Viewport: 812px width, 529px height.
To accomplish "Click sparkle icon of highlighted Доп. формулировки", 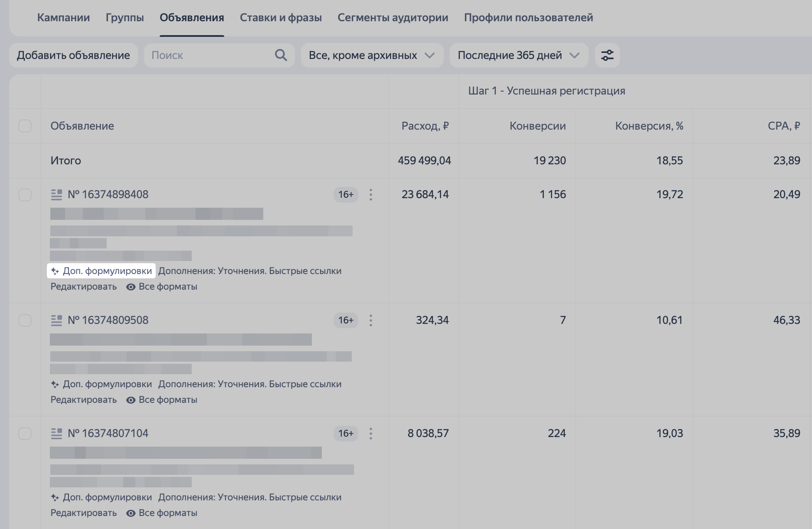I will coord(55,271).
